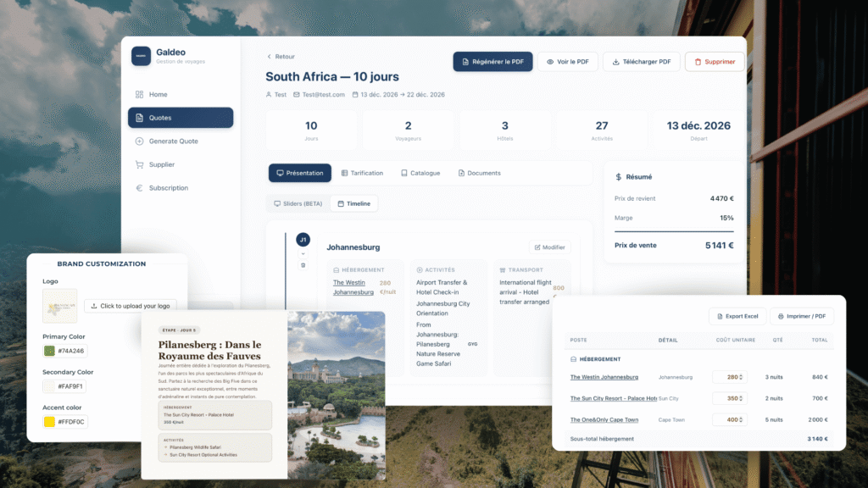This screenshot has height=488, width=868.
Task: Open the Documents tab
Action: [479, 173]
